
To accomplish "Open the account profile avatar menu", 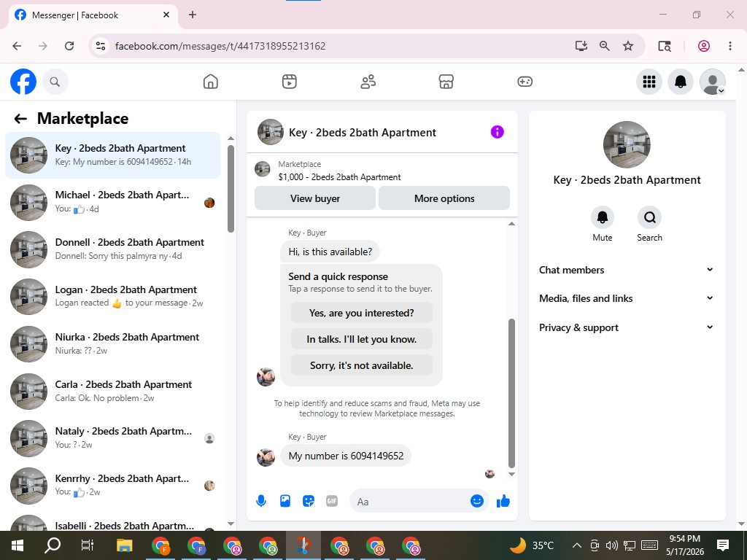I will [x=712, y=82].
